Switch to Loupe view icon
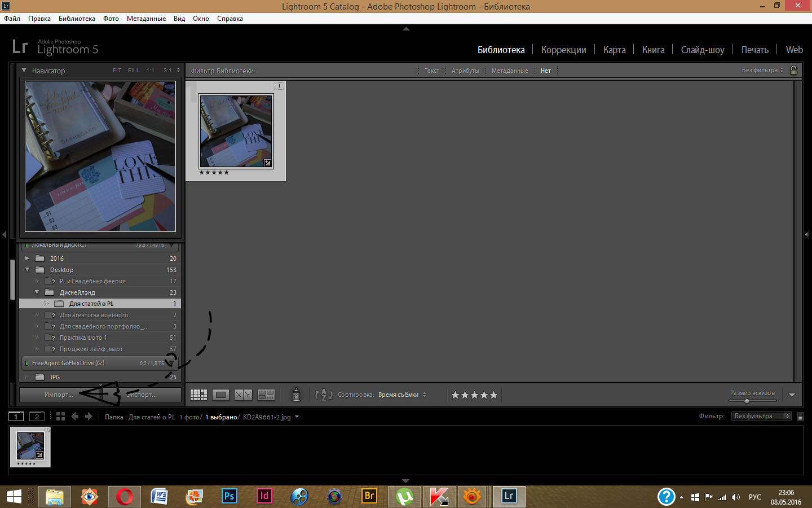The width and height of the screenshot is (812, 508). tap(221, 395)
